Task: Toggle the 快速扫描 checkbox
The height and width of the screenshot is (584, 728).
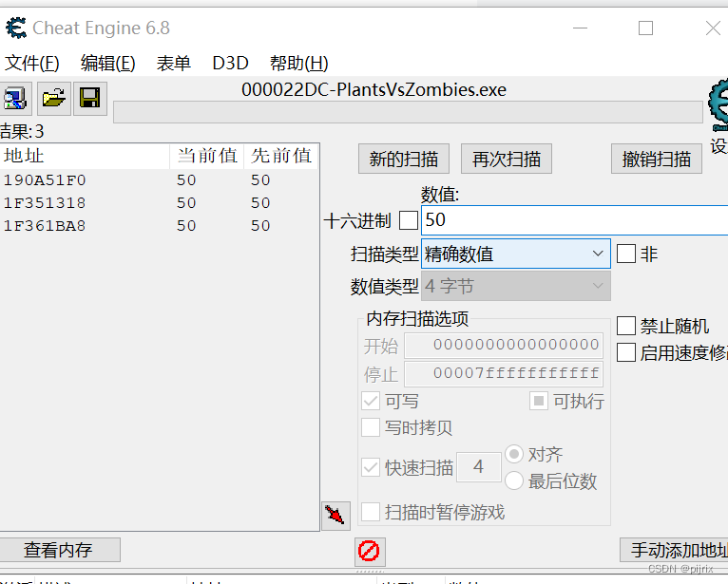Action: [371, 467]
